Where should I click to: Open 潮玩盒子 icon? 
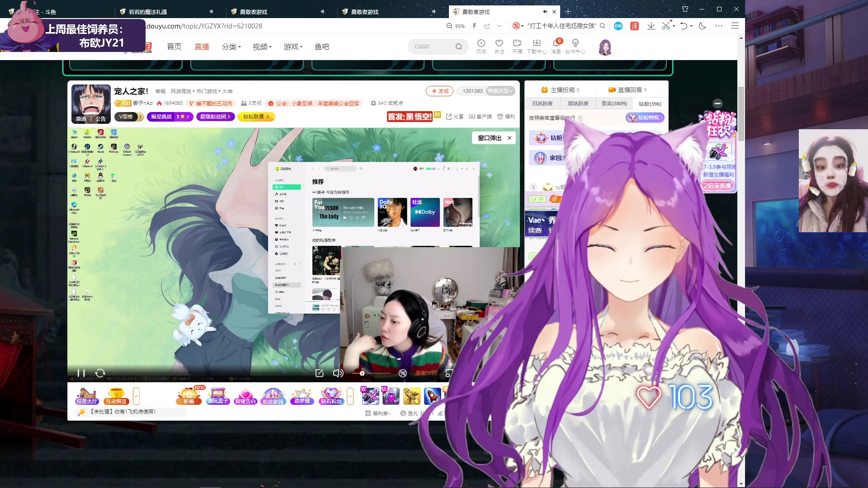point(218,396)
